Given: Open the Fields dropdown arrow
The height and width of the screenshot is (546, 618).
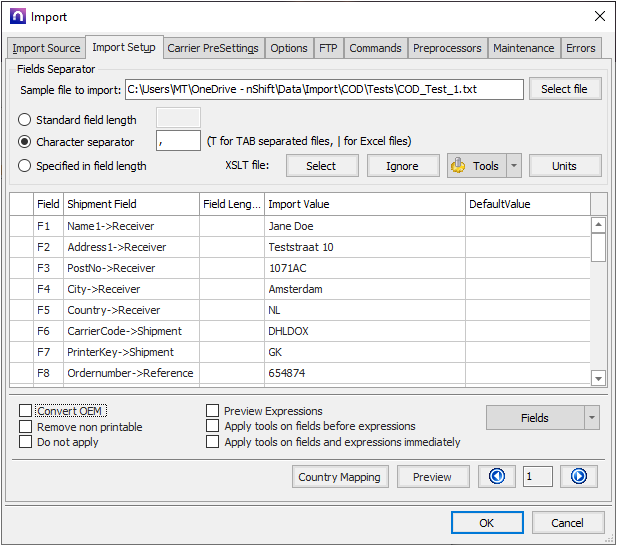Looking at the screenshot, I should [592, 418].
